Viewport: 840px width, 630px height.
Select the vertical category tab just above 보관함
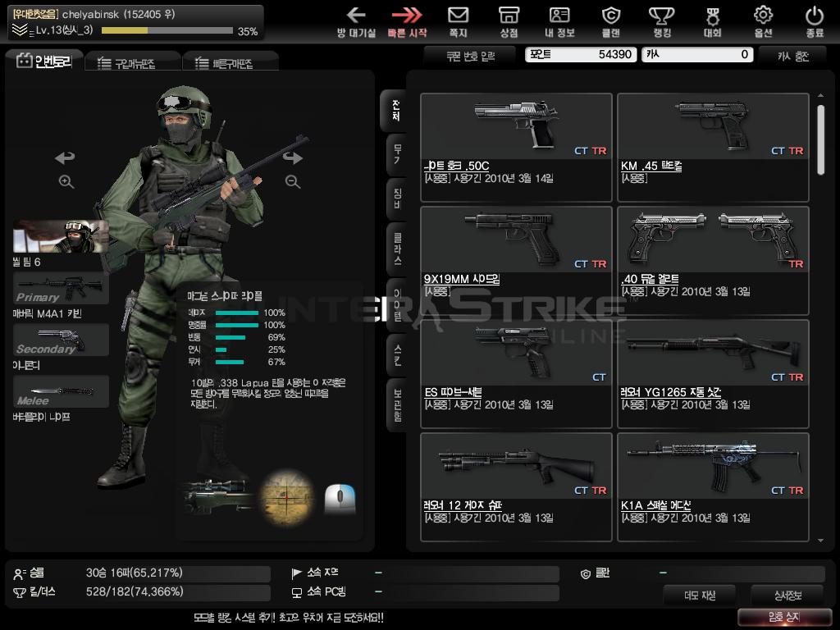tap(397, 354)
